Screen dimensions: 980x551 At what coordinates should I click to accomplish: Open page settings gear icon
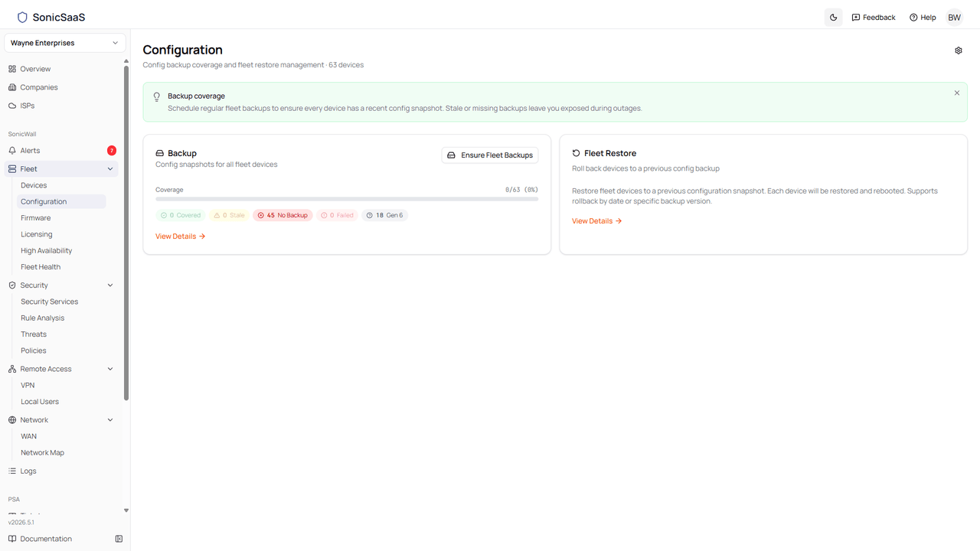959,51
